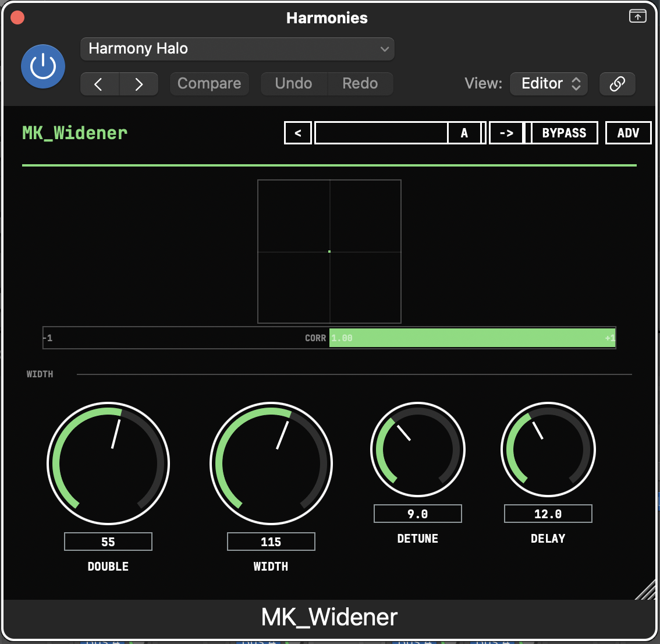Open the Harmony Halo preset dropdown
The height and width of the screenshot is (644, 660).
click(237, 49)
